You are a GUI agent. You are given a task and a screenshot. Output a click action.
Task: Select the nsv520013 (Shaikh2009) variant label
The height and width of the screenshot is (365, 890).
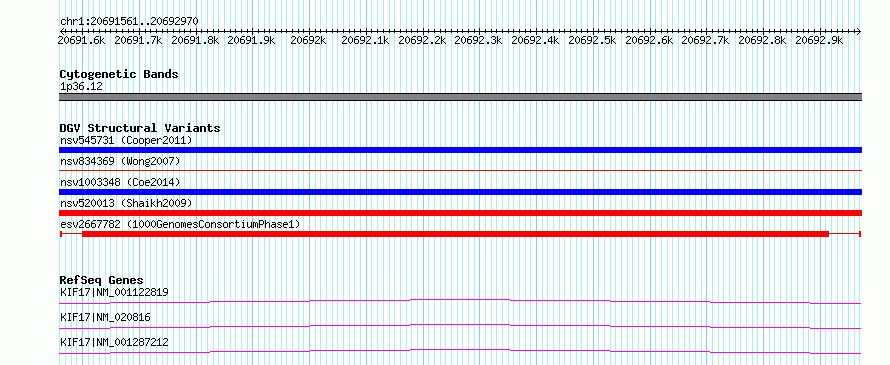tap(126, 203)
